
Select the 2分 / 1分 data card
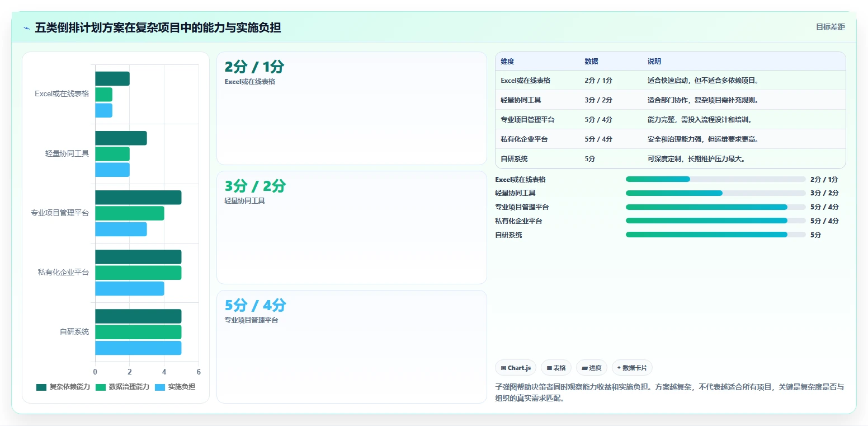pyautogui.click(x=352, y=109)
